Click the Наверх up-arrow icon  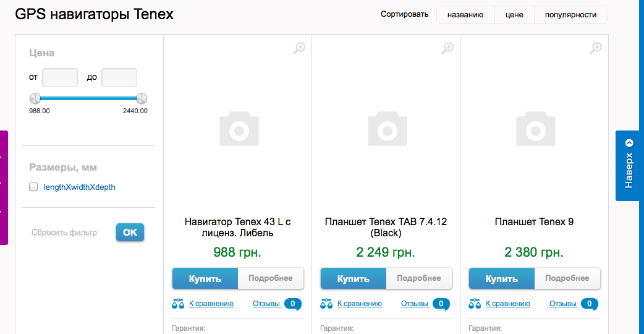coord(629,143)
